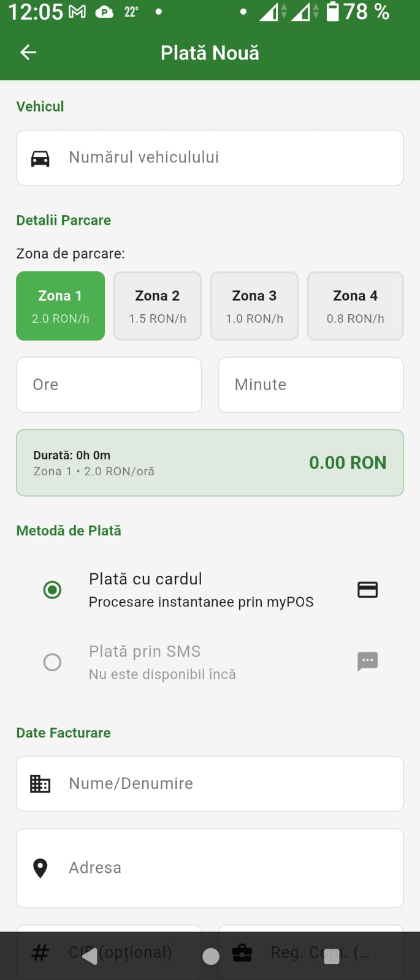Viewport: 420px width, 980px height.
Task: Tap the Adresa text field
Action: [227, 868]
